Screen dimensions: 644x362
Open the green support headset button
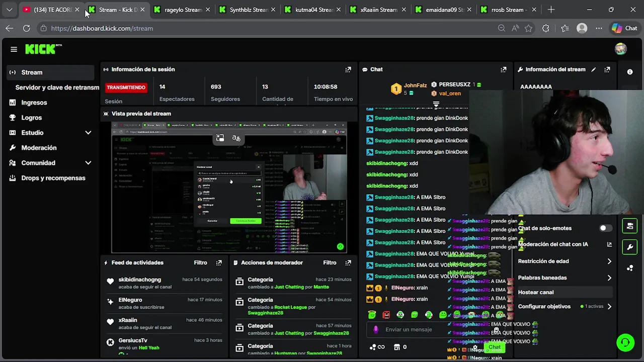[x=625, y=342]
